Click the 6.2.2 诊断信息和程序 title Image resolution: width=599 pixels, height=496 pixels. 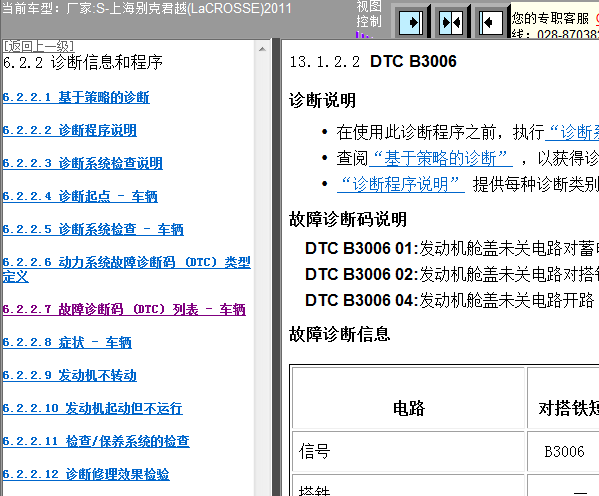tap(83, 62)
